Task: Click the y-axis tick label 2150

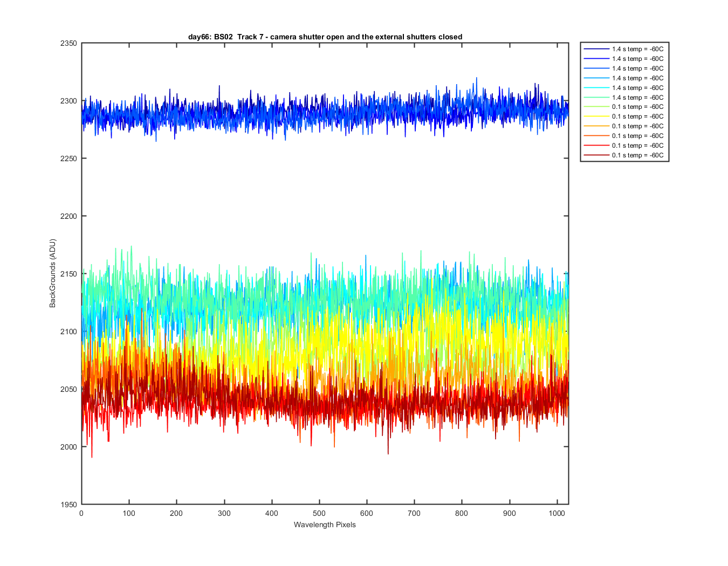Action: click(68, 274)
